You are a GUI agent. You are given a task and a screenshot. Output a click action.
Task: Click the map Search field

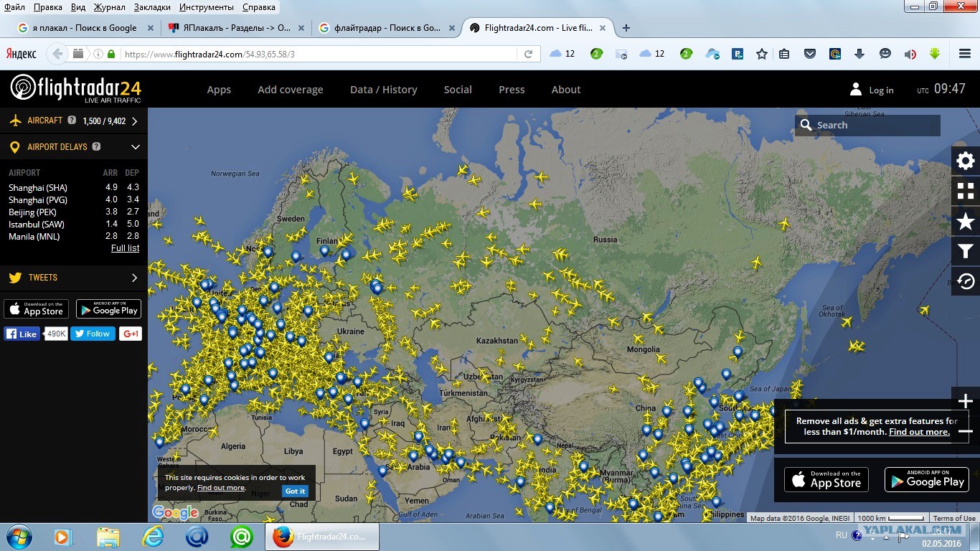click(x=867, y=125)
